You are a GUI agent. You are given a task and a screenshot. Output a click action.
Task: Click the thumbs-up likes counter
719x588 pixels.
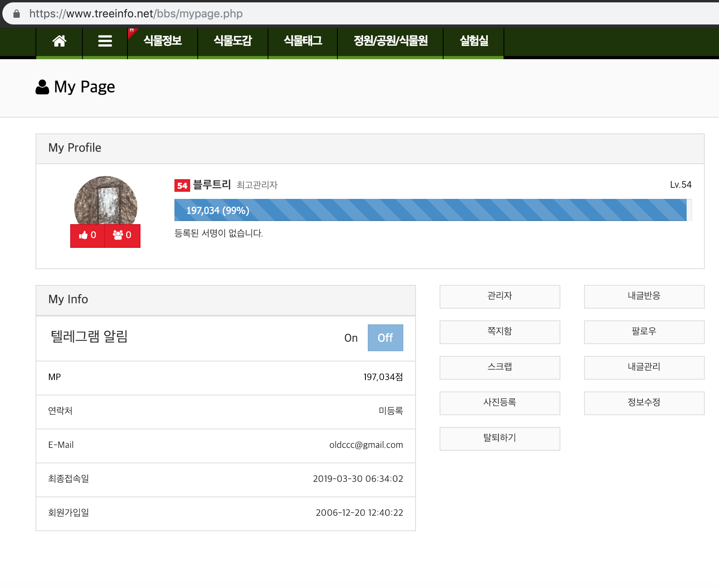pos(88,235)
